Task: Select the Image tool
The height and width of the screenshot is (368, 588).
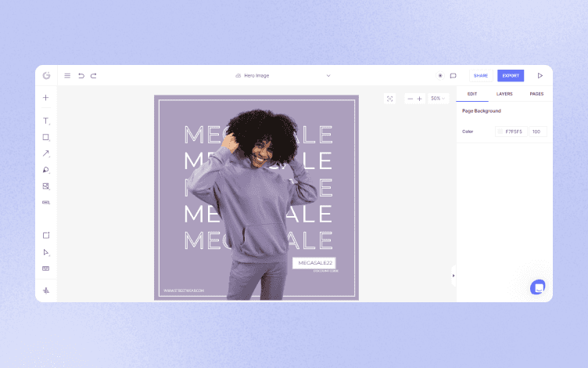Action: coord(46,186)
